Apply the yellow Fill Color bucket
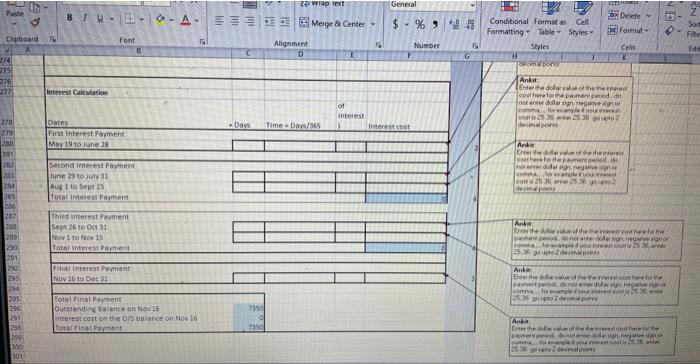700x364 pixels. click(x=160, y=20)
